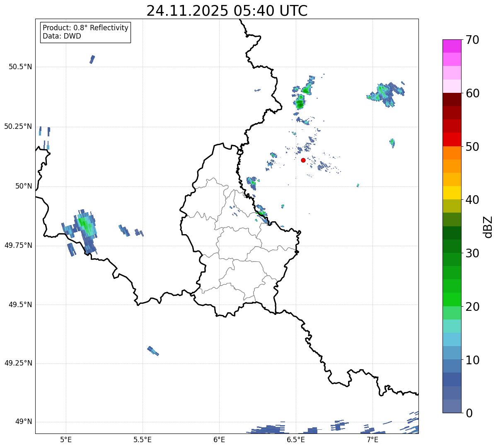Screen dimensions: 498x448
Task: Click the '50.5°N' latitude label
Action: 21,67
